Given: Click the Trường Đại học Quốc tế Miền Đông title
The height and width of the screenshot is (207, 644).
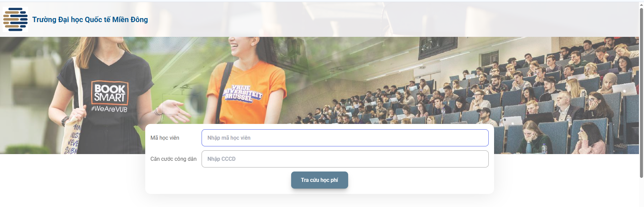Looking at the screenshot, I should (x=90, y=19).
